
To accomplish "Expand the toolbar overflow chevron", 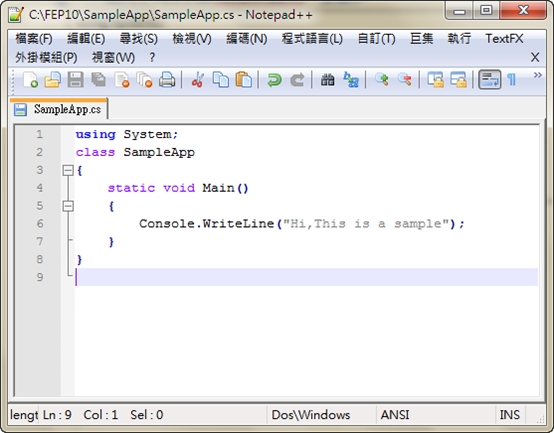I will point(538,75).
